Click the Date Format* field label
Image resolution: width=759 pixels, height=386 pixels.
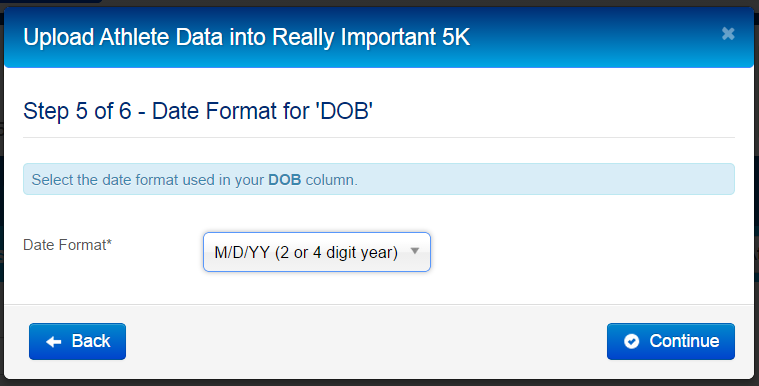coord(67,245)
